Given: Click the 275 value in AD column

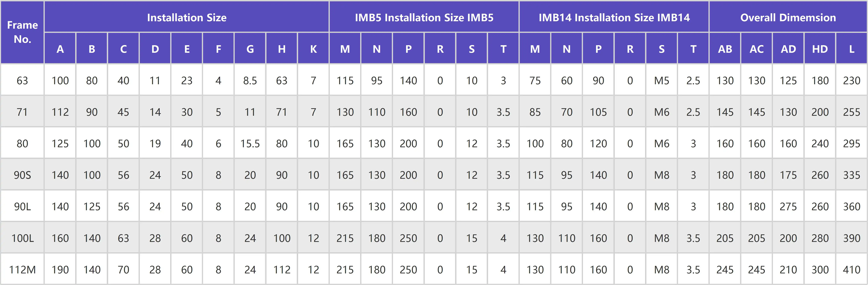Looking at the screenshot, I should [x=788, y=206].
